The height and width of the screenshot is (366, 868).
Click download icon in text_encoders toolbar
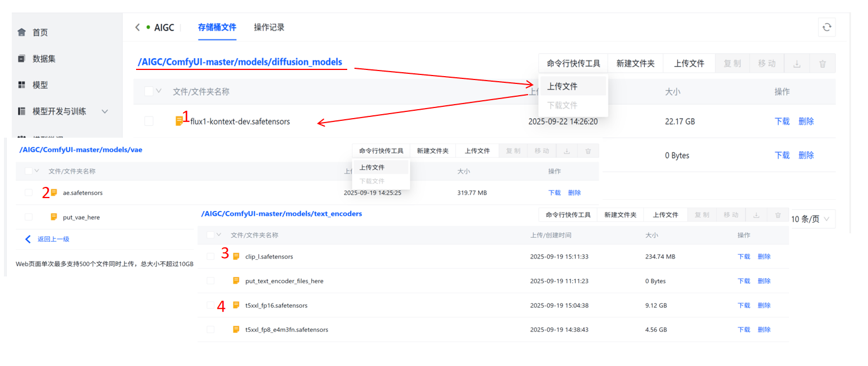(x=757, y=215)
